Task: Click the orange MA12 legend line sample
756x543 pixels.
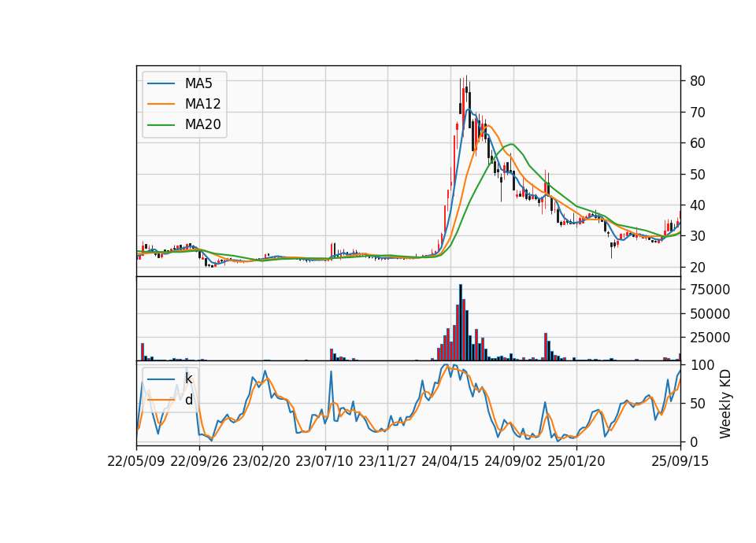Action: 161,104
